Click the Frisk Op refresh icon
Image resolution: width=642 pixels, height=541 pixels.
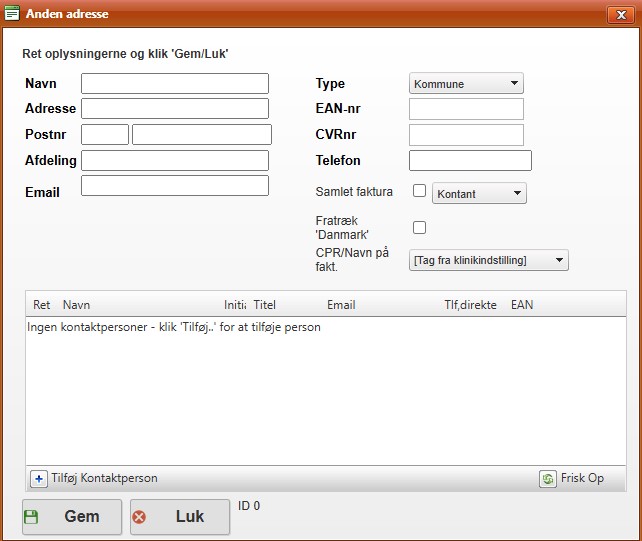pyautogui.click(x=548, y=479)
